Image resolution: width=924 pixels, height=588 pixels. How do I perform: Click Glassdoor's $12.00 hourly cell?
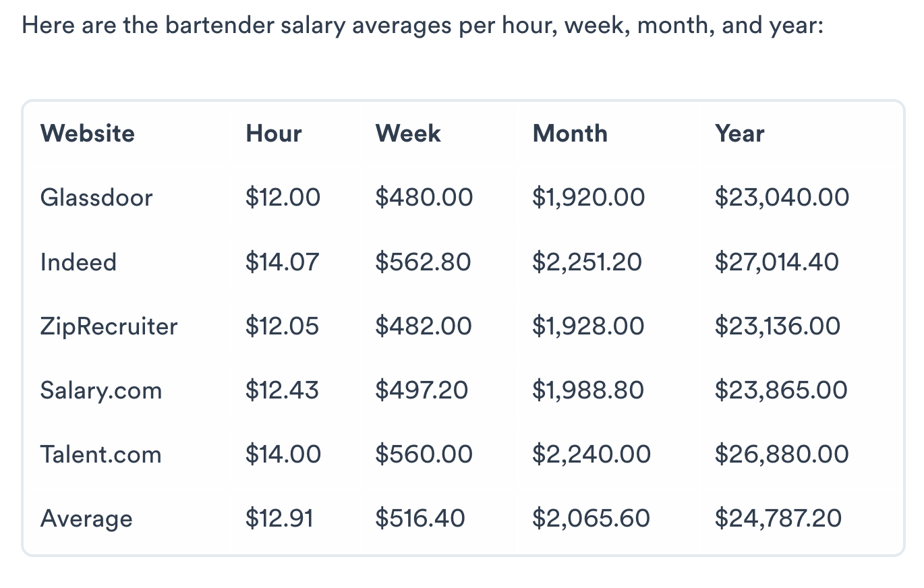coord(283,198)
